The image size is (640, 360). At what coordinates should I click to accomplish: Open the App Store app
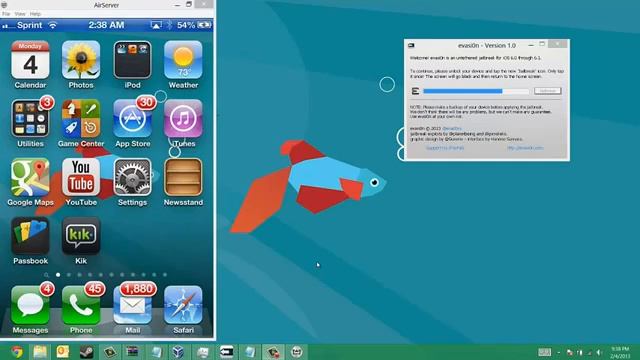coord(132,118)
